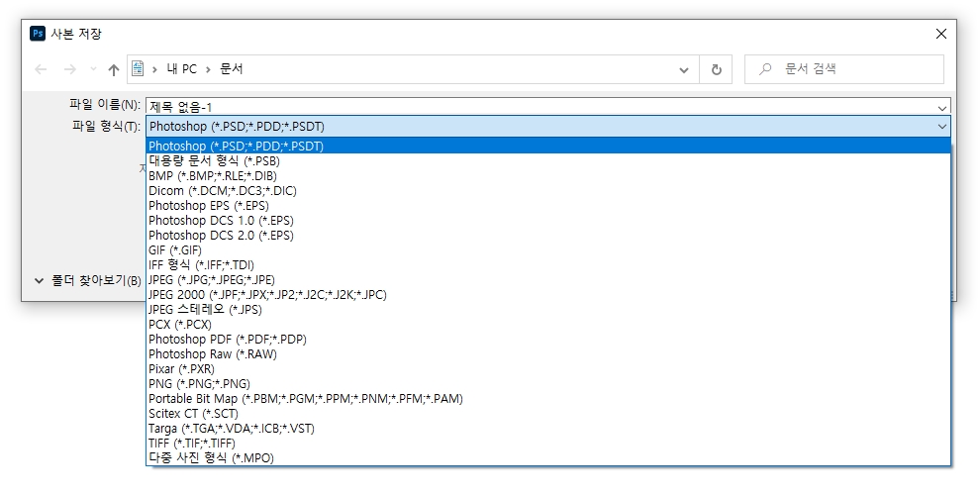Choose IFF 형식 (*.IFF;*.TDI)
The height and width of the screenshot is (495, 980).
pos(548,265)
